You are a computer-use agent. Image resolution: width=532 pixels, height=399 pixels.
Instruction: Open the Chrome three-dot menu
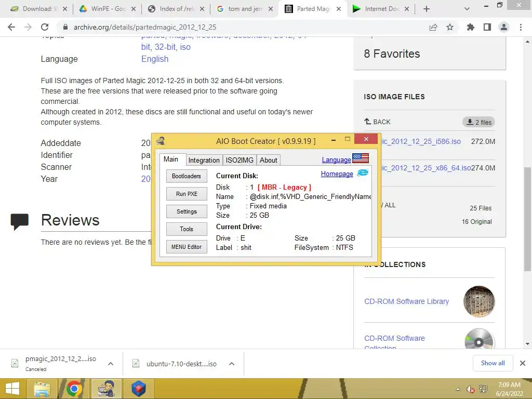[x=521, y=27]
